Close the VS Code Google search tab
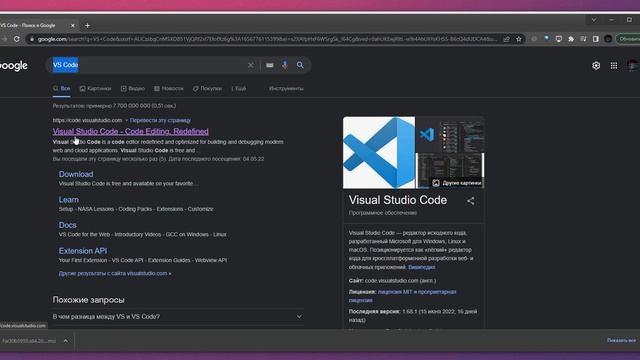This screenshot has height=360, width=640. 73,25
